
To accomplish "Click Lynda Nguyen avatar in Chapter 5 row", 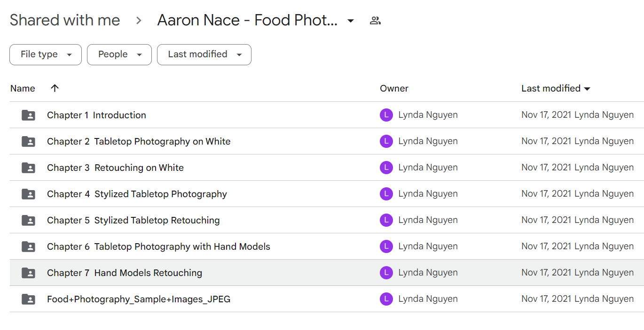I will point(386,220).
